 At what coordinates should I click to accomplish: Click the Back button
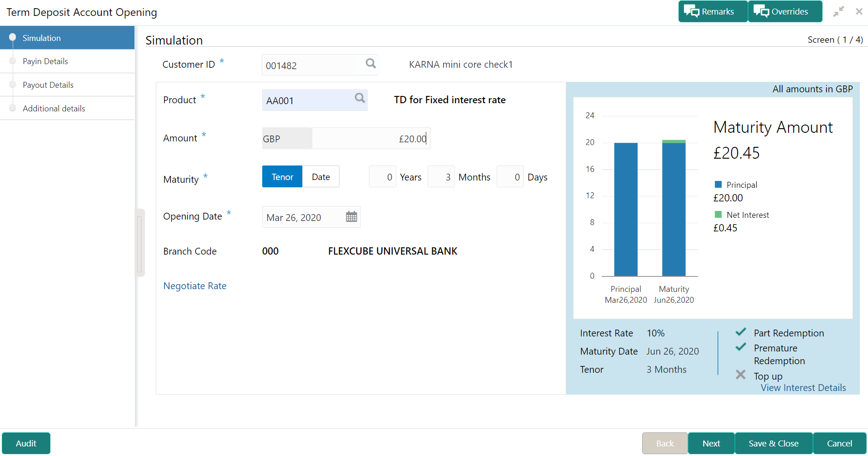click(x=665, y=443)
